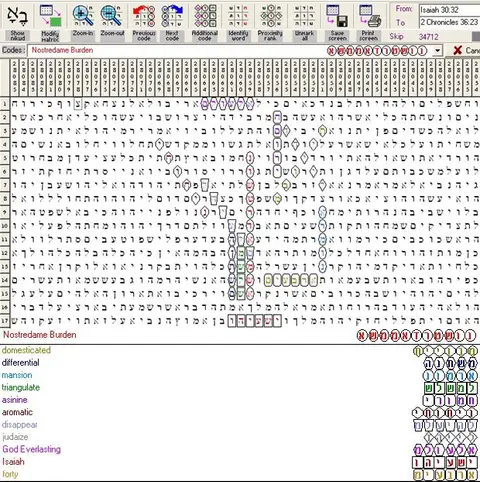
Task: Go to Next code
Action: 172,16
